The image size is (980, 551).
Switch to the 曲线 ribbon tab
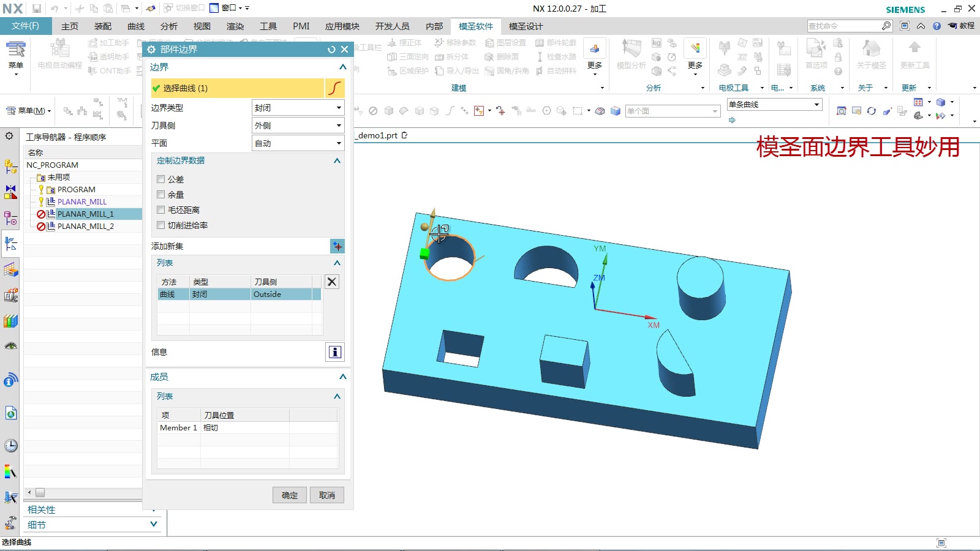[136, 26]
